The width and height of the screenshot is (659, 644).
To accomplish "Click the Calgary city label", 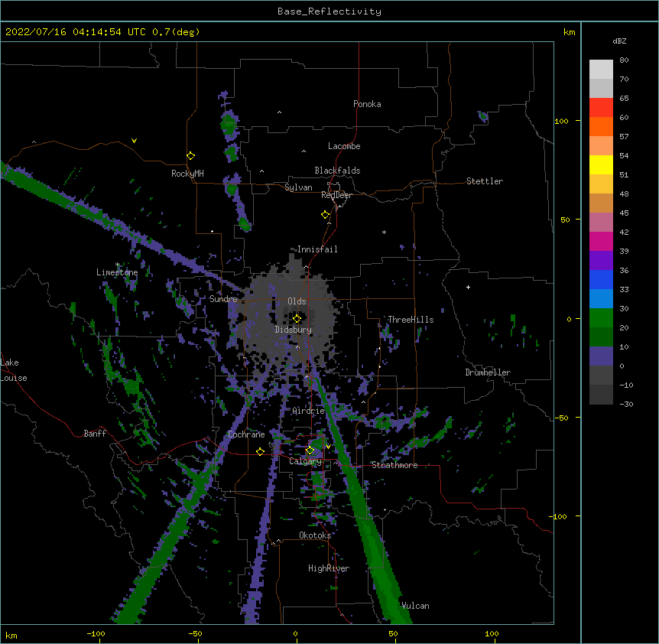I will pos(306,461).
